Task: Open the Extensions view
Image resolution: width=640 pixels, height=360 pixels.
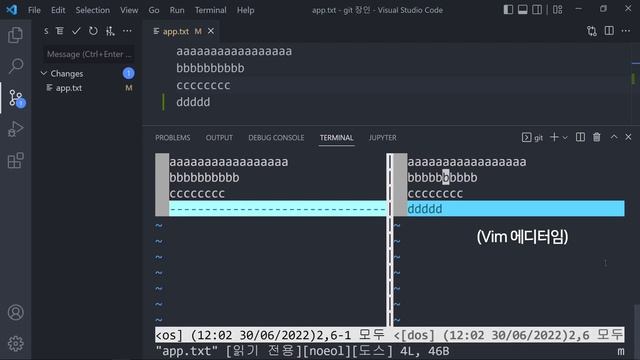Action: [x=16, y=160]
